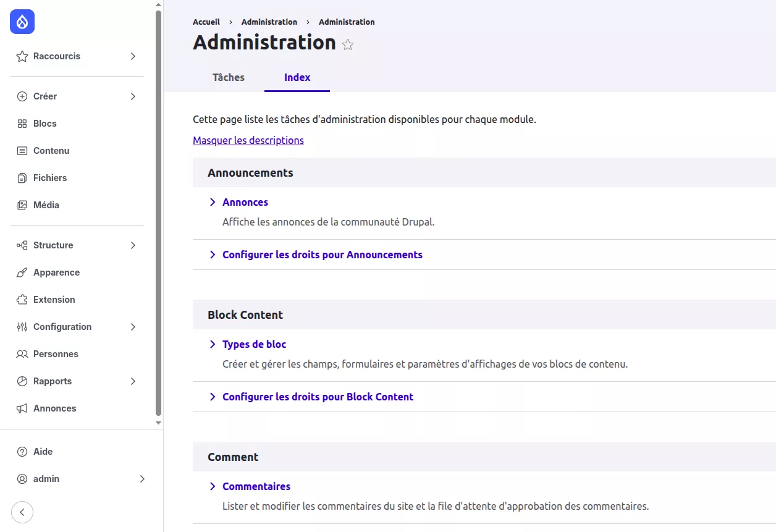Open Blocs via its grid icon
The height and width of the screenshot is (532, 776).
22,124
